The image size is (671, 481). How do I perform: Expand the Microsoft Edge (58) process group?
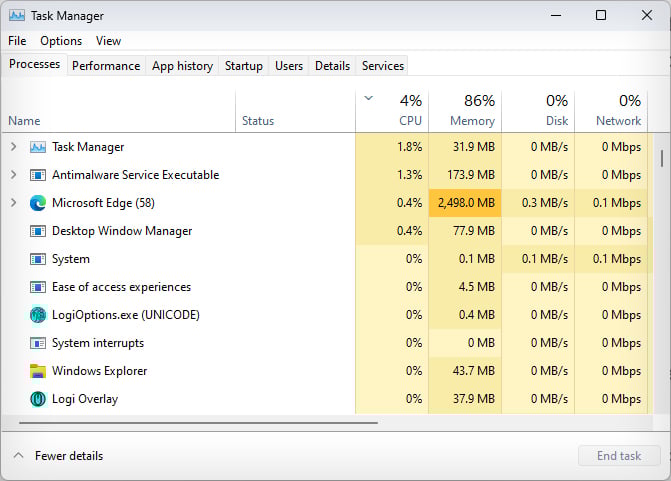point(13,202)
